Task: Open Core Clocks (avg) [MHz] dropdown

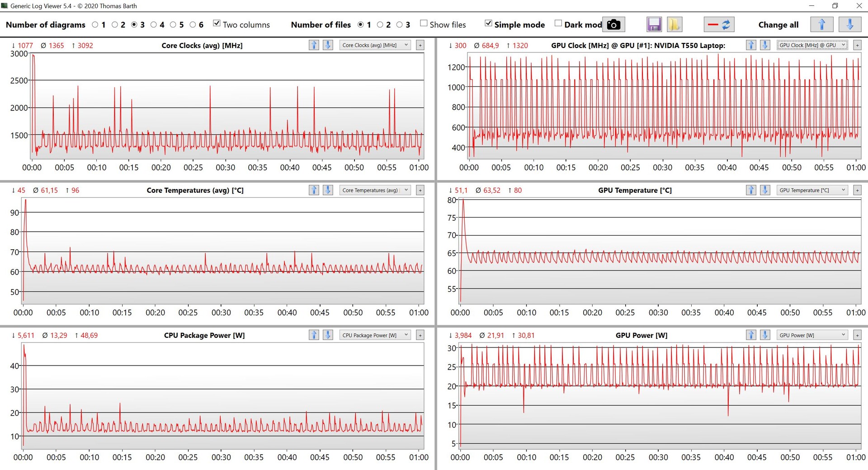Action: 375,45
